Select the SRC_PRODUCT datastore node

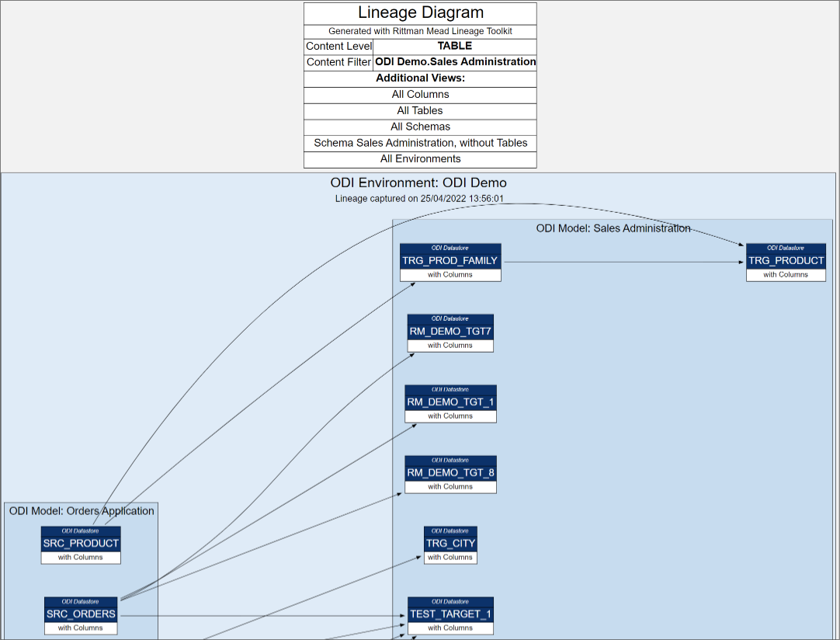tap(81, 543)
